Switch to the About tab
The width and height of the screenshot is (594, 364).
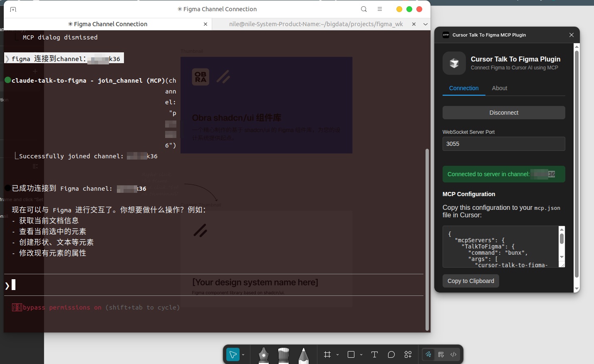499,88
